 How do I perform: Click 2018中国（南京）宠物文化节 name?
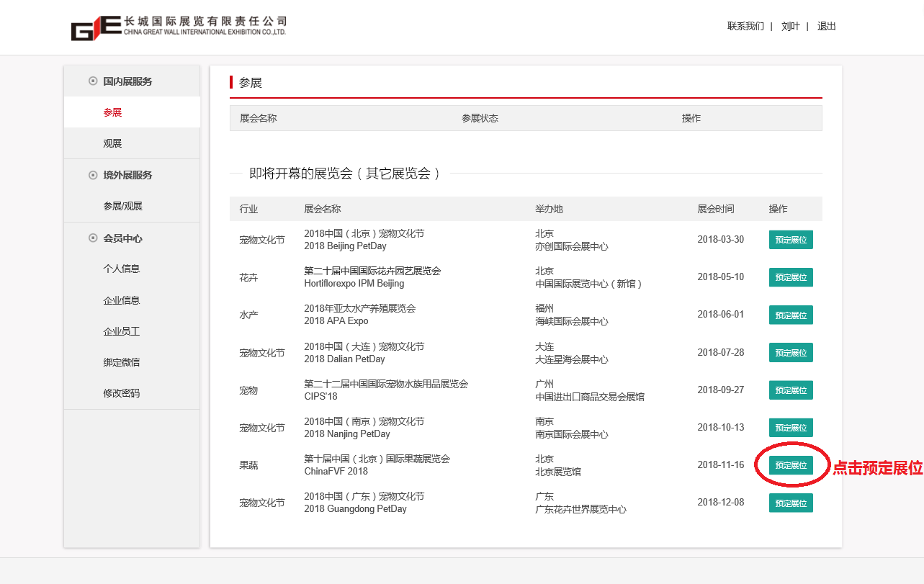pyautogui.click(x=364, y=421)
